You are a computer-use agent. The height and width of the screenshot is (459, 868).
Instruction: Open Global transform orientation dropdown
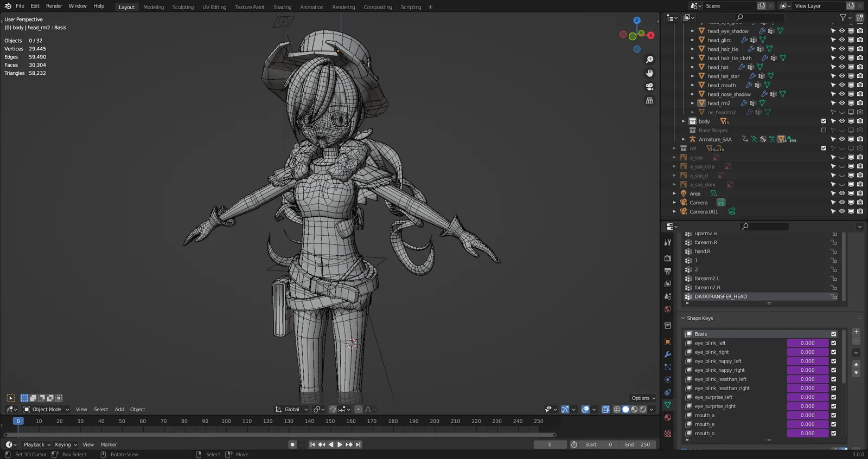coord(292,410)
